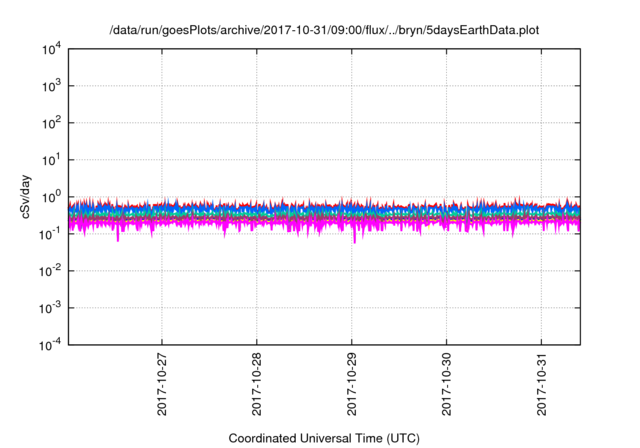Click the 10^-3 y-axis tick label

50,308
